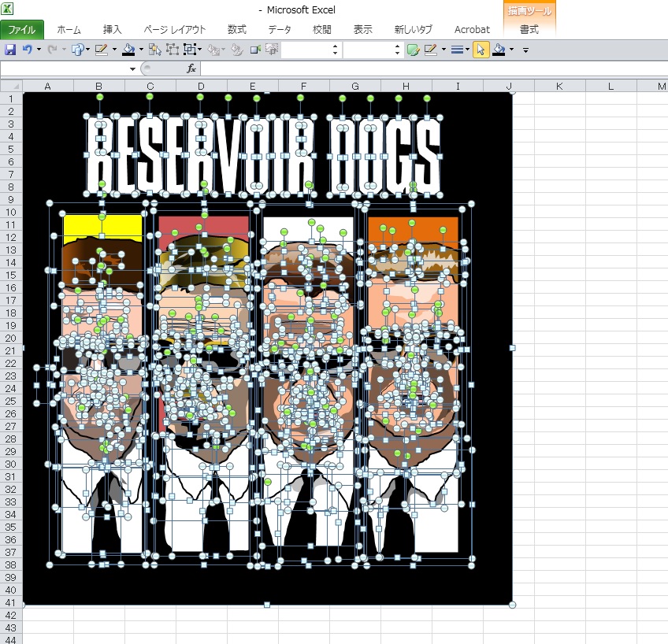Open the Acrobat tab
Viewport: 668px width, 644px height.
[x=472, y=29]
